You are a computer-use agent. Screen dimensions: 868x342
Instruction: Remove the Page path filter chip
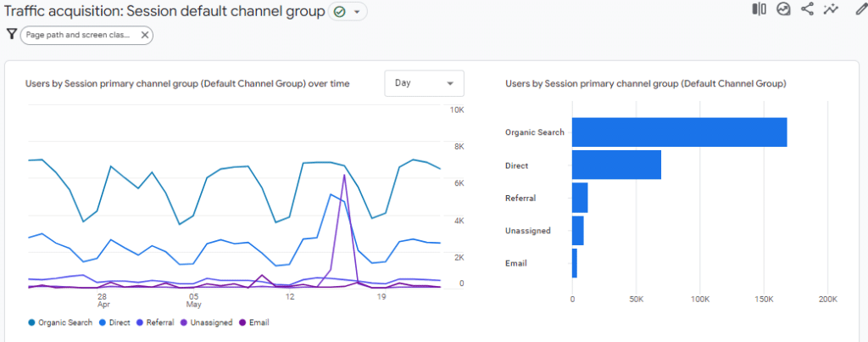(144, 35)
